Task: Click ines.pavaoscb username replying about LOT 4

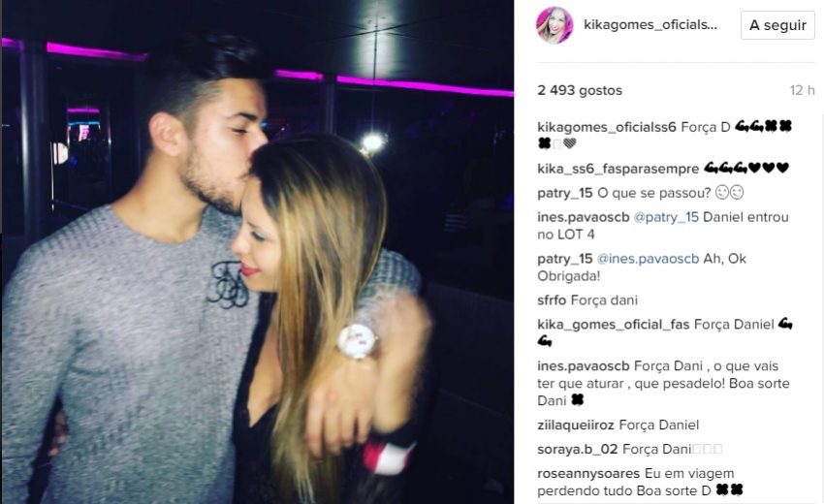Action: pyautogui.click(x=584, y=217)
